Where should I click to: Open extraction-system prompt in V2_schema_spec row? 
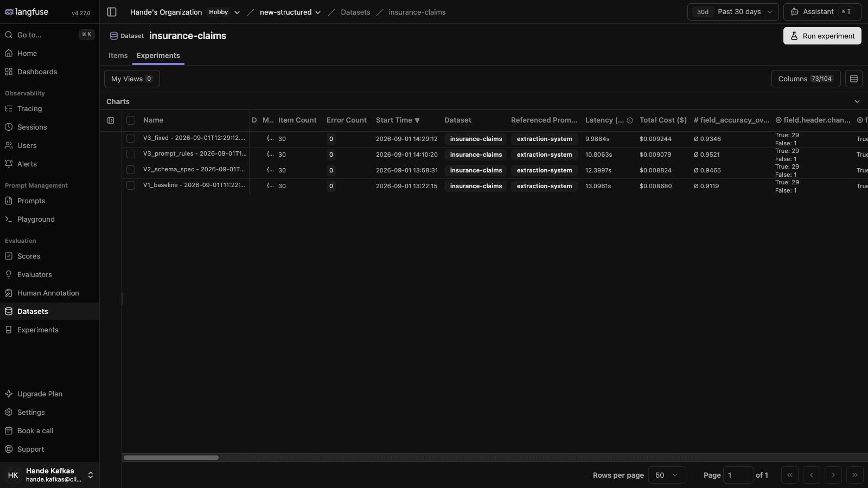click(544, 170)
